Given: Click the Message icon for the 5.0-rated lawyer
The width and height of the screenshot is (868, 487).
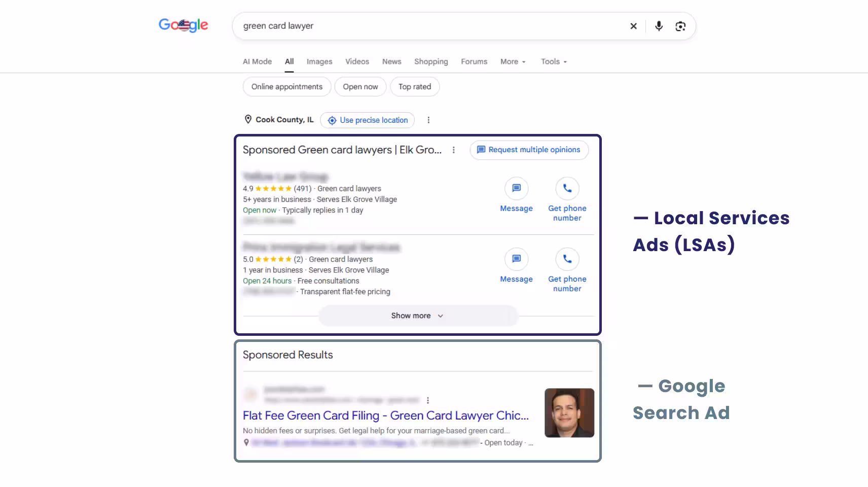Looking at the screenshot, I should coord(516,259).
